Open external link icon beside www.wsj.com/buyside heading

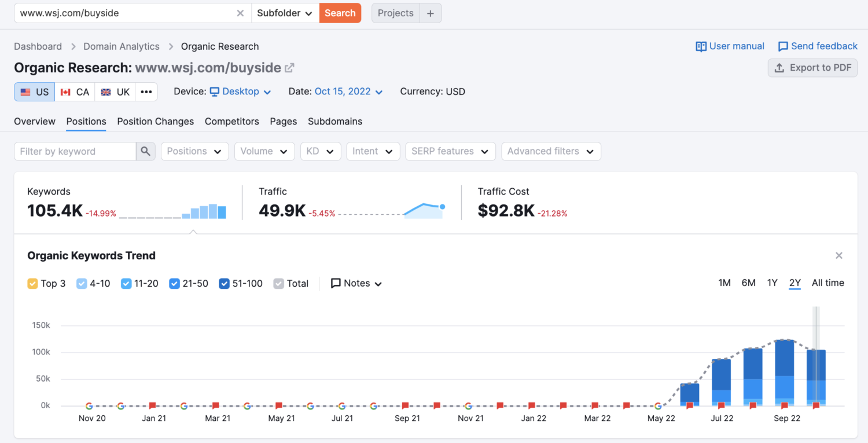click(289, 68)
